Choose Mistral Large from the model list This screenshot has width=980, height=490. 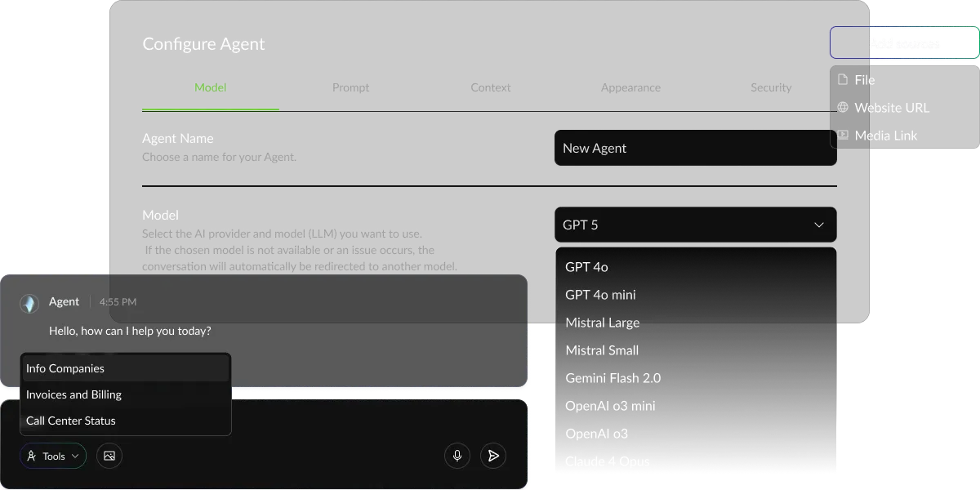click(x=603, y=323)
